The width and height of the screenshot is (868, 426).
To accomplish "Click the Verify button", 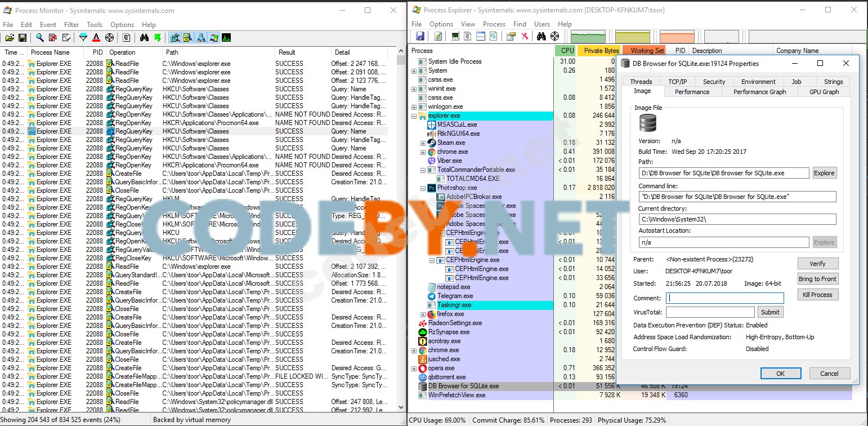I will 818,264.
